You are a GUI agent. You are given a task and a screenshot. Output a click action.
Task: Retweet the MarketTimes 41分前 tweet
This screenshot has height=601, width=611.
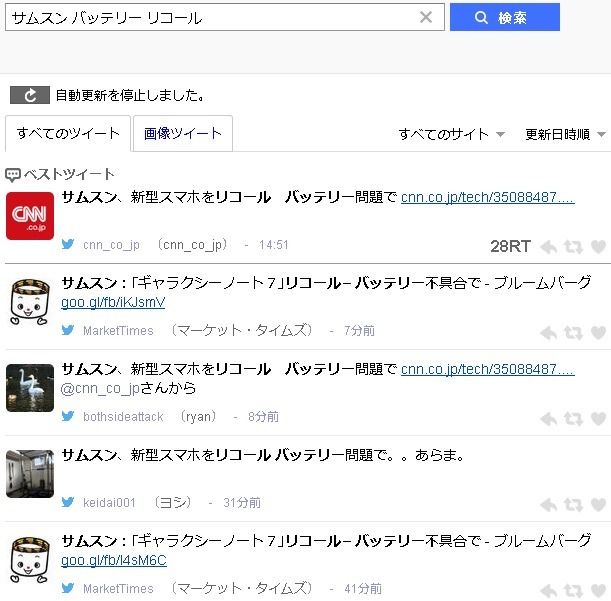click(573, 591)
